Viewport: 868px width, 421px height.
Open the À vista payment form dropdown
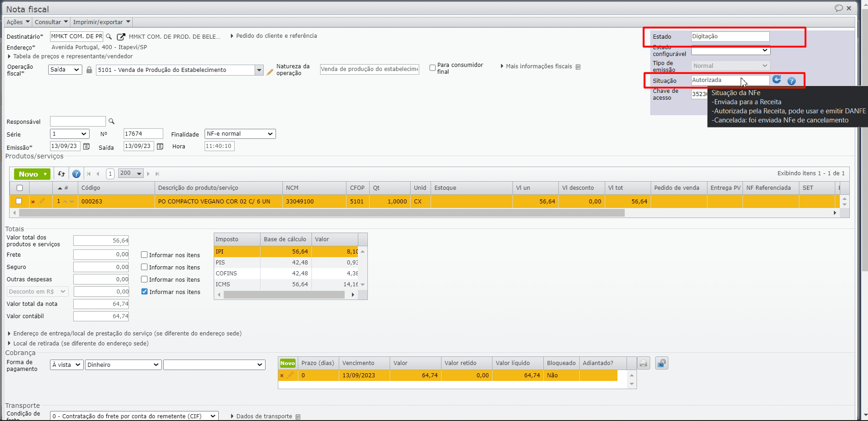tap(66, 365)
